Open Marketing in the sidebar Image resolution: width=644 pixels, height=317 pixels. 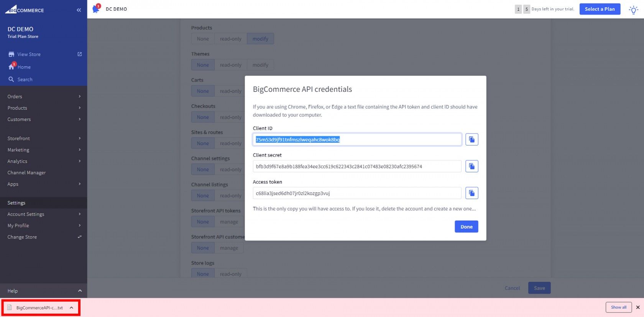[x=18, y=150]
